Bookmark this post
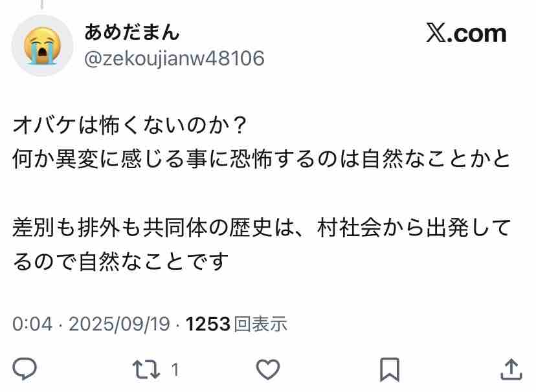This screenshot has height=392, width=536. click(x=390, y=369)
